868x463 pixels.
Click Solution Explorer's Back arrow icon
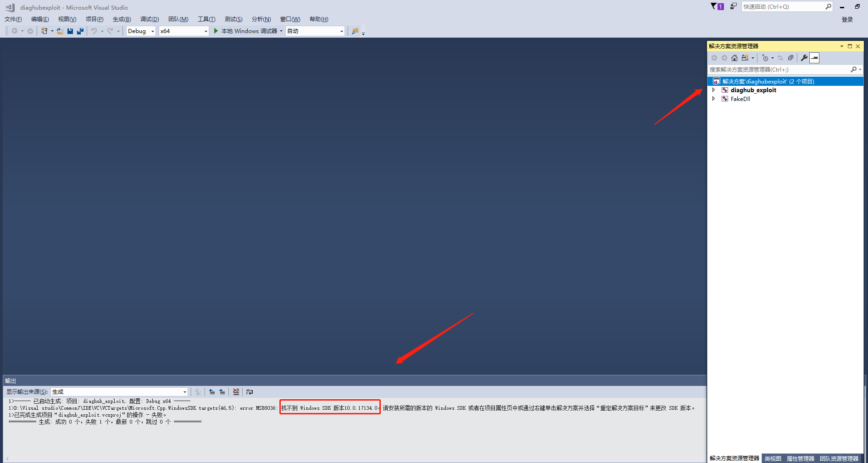[x=714, y=58]
